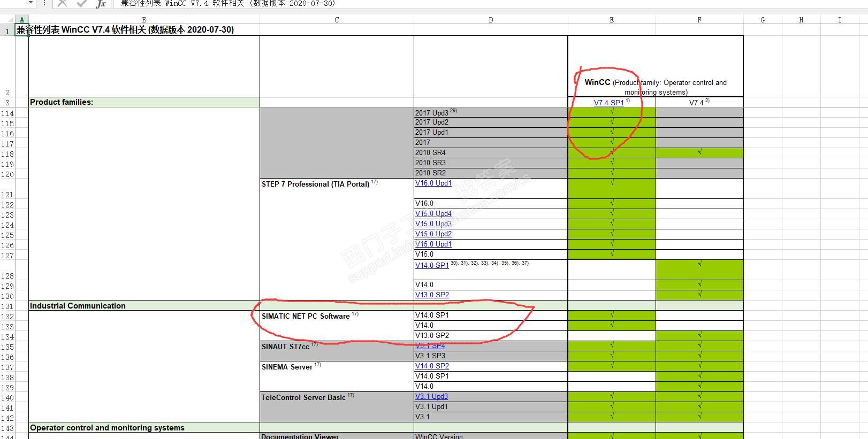Select the 'TeleControl Server Basic' cell
The image size is (868, 439).
337,407
